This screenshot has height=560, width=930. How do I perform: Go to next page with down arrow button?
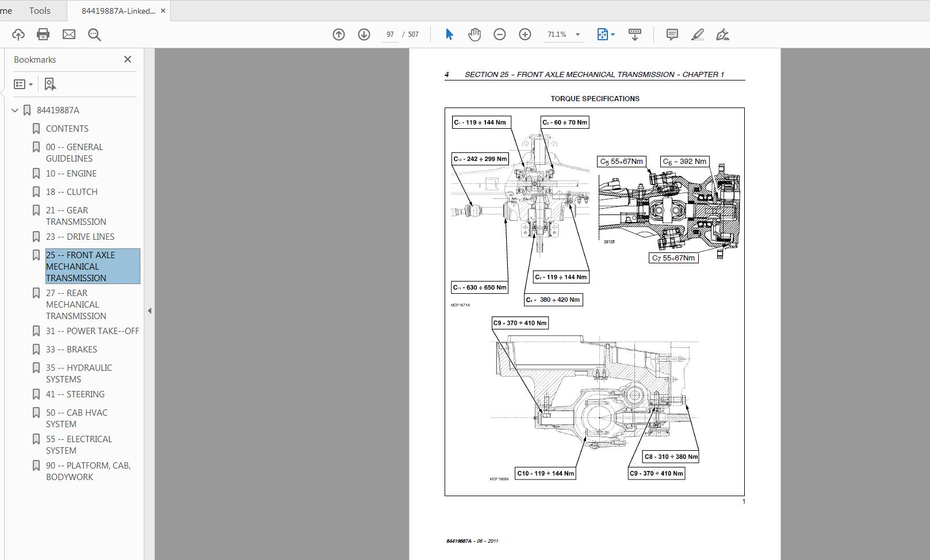(x=363, y=34)
